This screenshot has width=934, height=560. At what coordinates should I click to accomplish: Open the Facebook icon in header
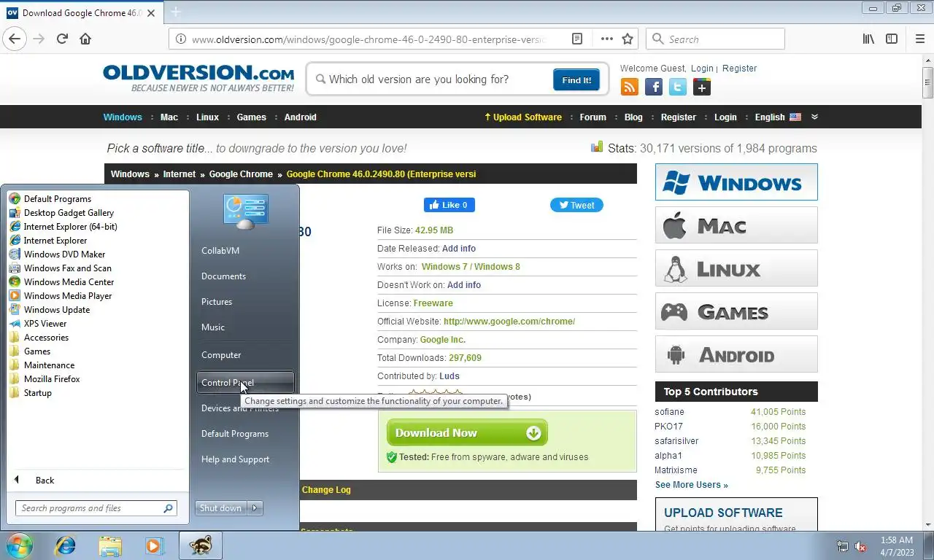point(654,87)
